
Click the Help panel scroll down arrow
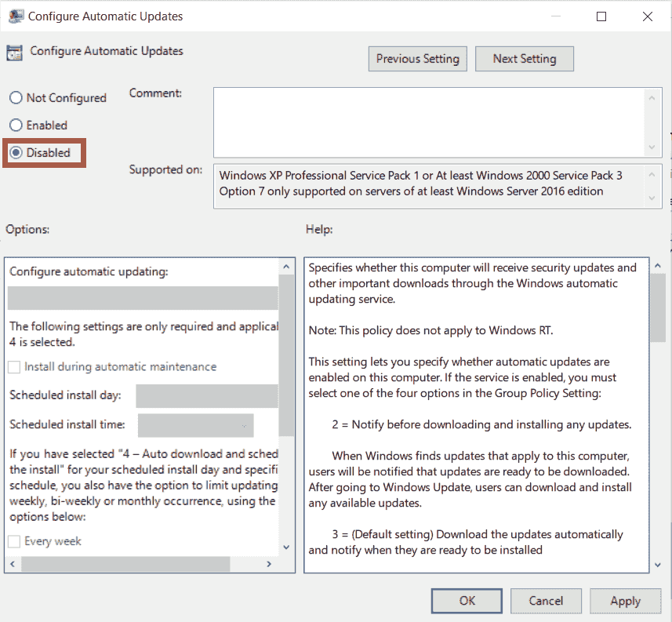[657, 563]
